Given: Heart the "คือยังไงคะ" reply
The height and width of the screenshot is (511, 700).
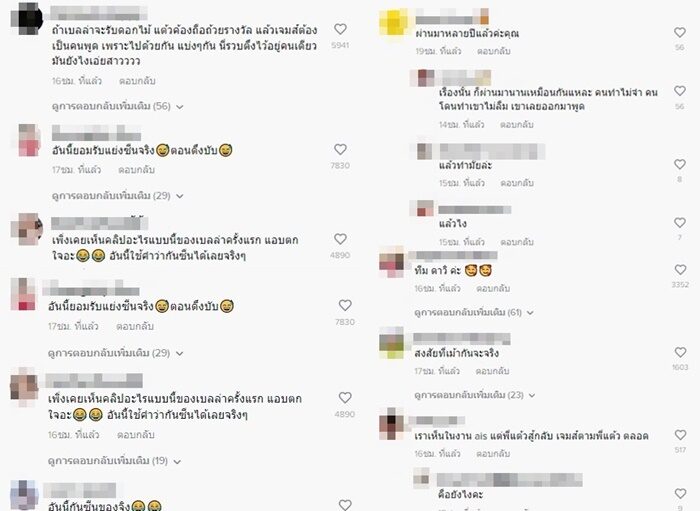Looking at the screenshot, I should pyautogui.click(x=680, y=493).
